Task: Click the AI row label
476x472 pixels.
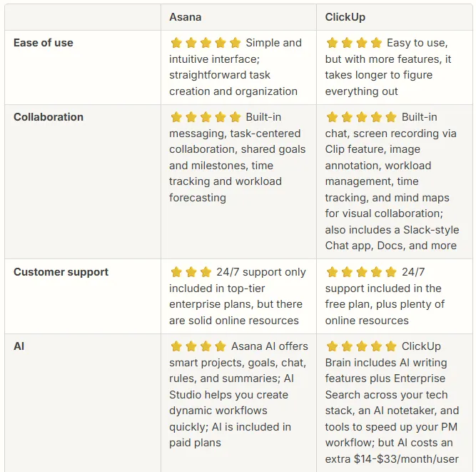Action: pos(19,346)
